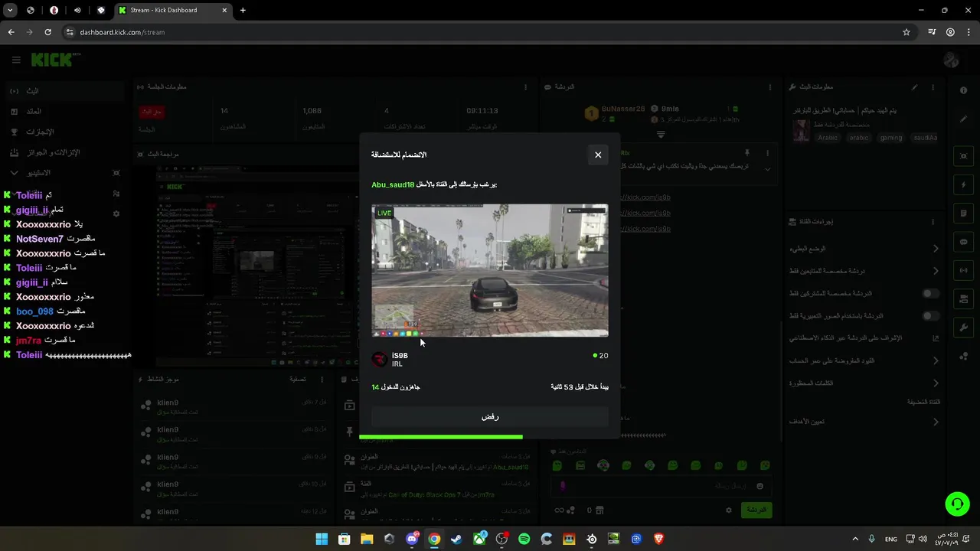Click the browser address bar
This screenshot has width=980, height=551.
point(482,32)
